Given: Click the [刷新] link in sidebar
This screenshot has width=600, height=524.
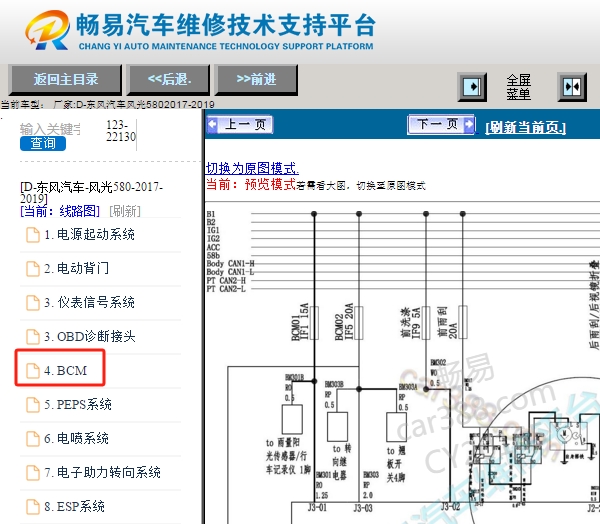Looking at the screenshot, I should tap(125, 211).
